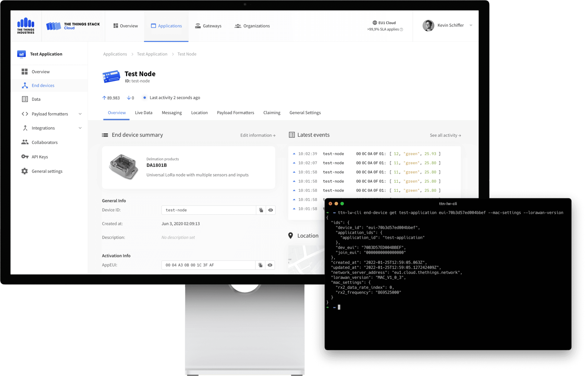Go to Test Application breadcrumb
Screen dimensions: 588x376
pyautogui.click(x=152, y=54)
